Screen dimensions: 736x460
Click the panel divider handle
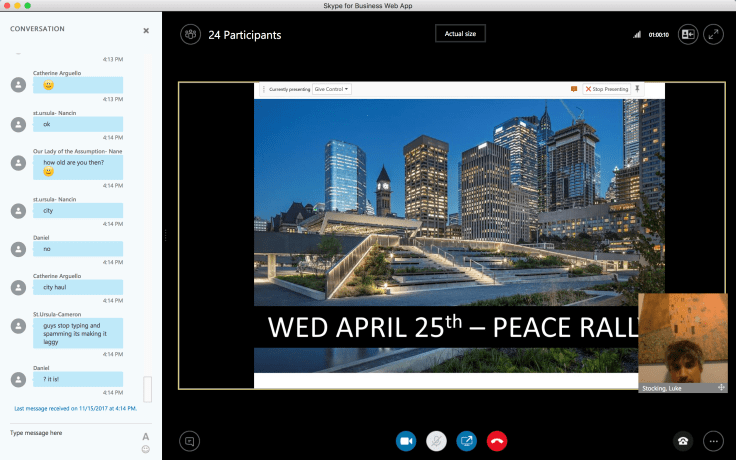[x=165, y=235]
